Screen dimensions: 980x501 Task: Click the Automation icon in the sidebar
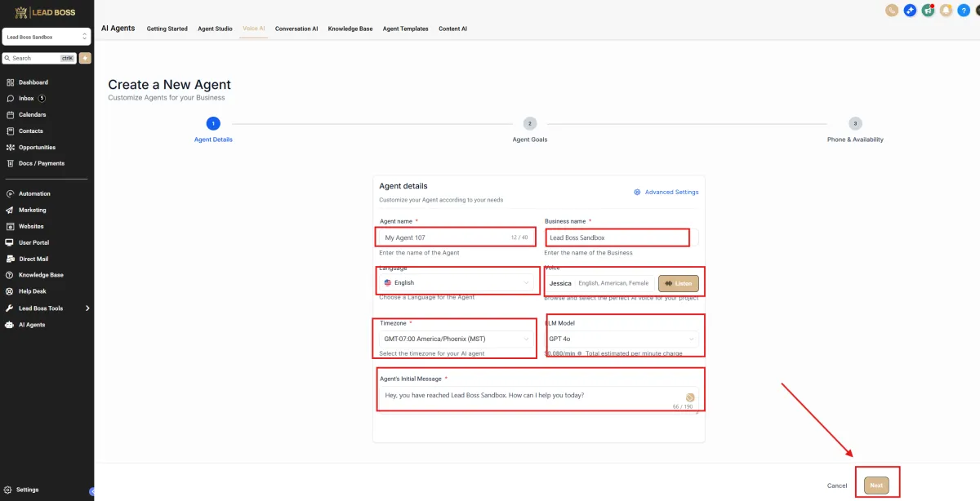[10, 194]
